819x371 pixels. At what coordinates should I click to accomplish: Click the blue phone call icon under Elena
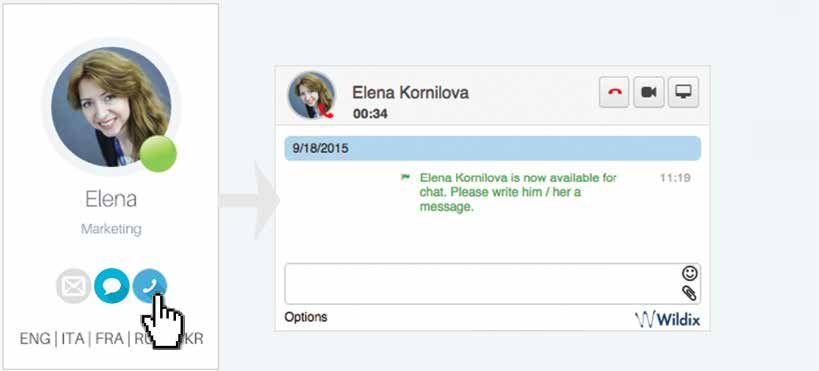(150, 286)
